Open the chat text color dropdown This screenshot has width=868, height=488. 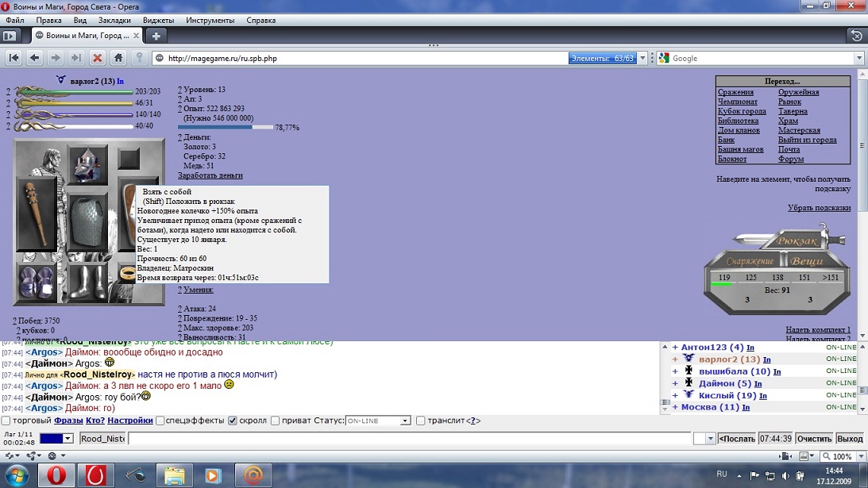68,439
